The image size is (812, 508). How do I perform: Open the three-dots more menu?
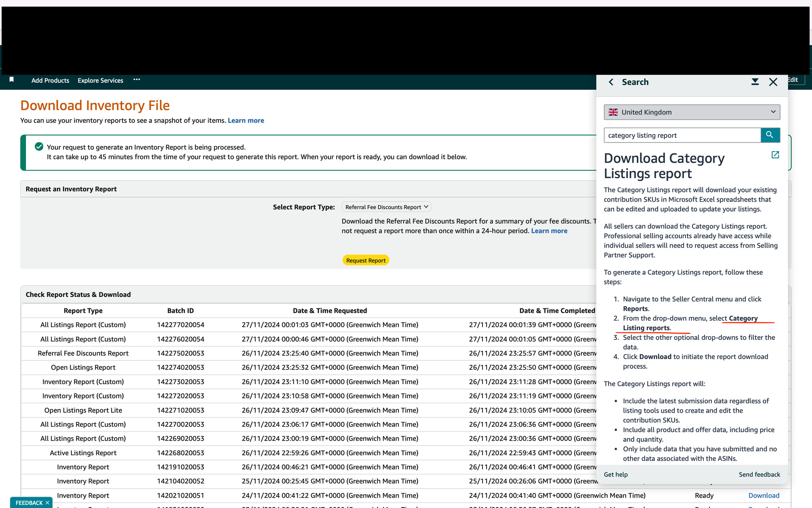coord(137,79)
